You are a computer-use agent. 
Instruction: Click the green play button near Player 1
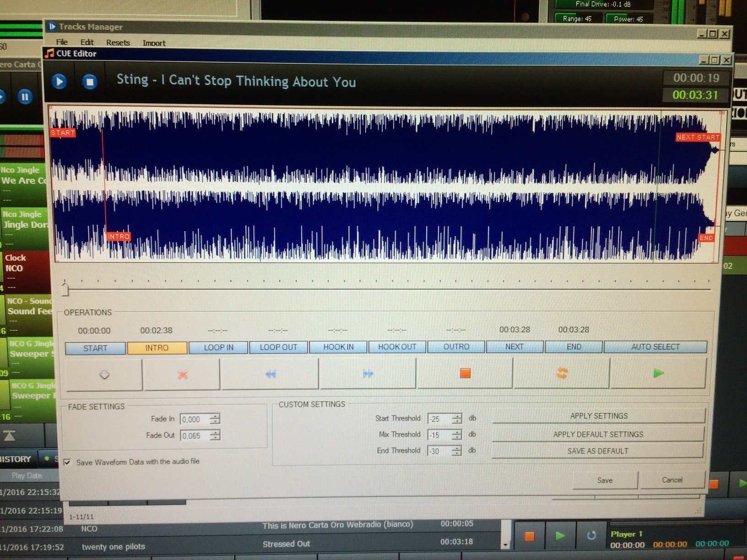pyautogui.click(x=560, y=536)
